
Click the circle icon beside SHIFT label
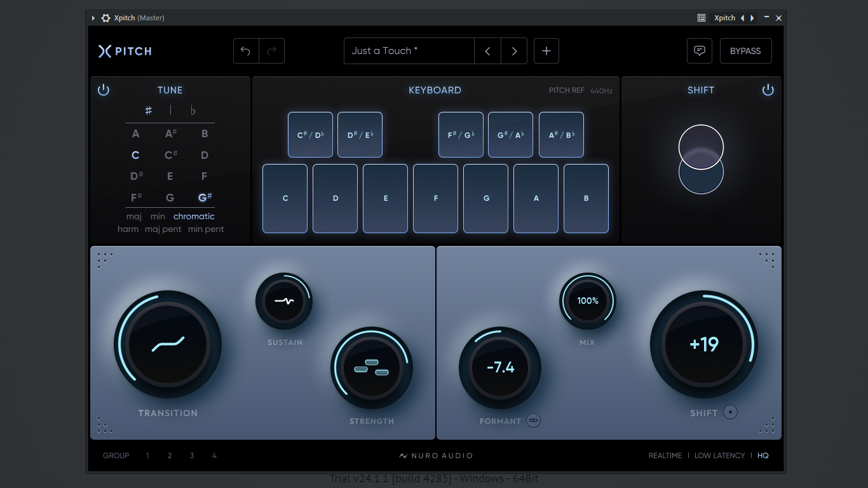[731, 412]
